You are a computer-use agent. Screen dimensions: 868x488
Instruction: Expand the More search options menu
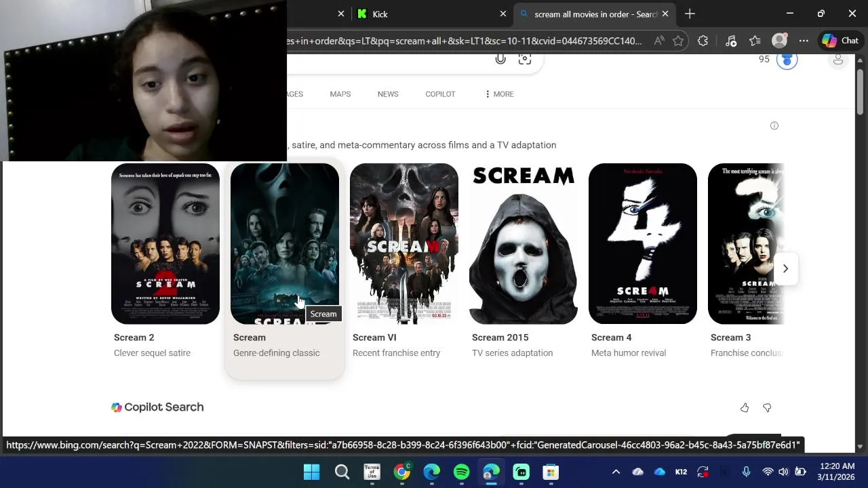(499, 94)
